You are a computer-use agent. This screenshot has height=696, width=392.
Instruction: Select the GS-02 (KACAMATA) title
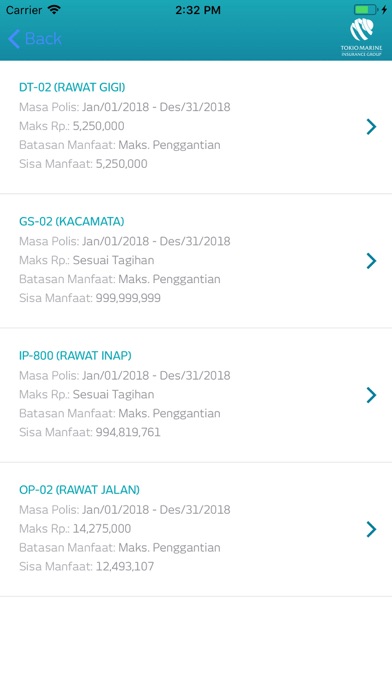point(71,221)
